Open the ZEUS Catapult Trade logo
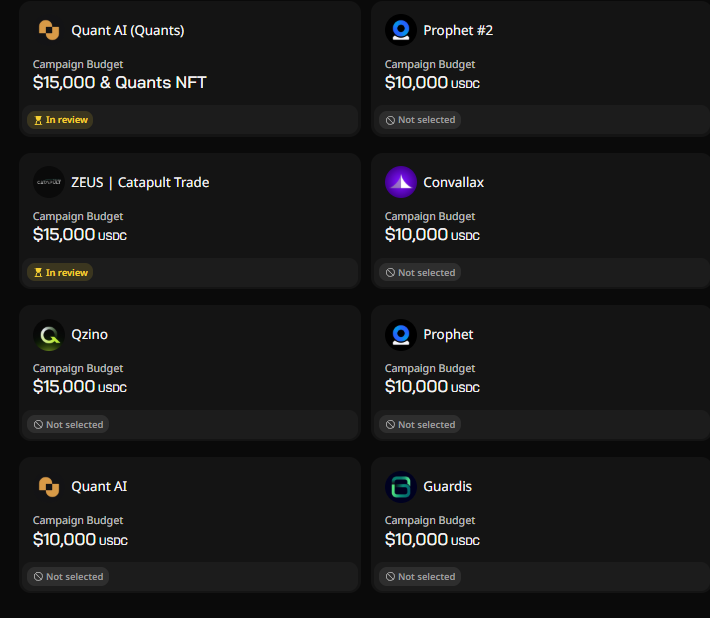The height and width of the screenshot is (618, 710). (x=49, y=182)
